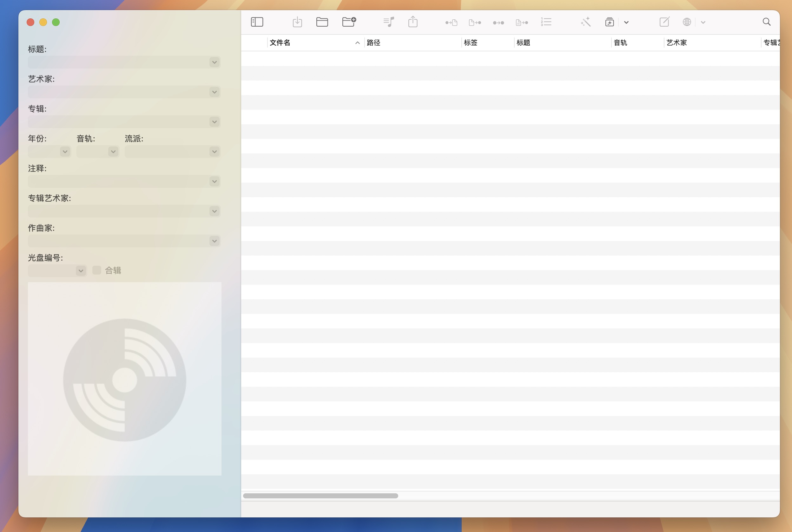Screen dimensions: 792x532
Task: Expand the 年份 year dropdown
Action: 64,152
